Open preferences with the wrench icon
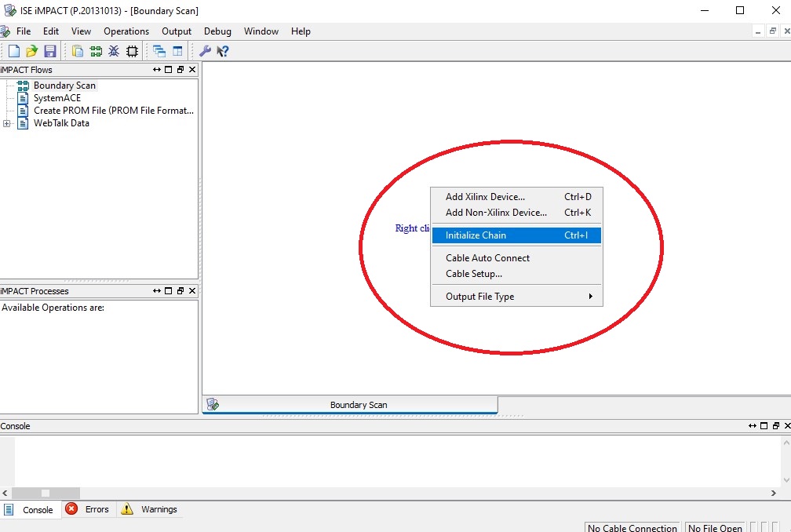The height and width of the screenshot is (532, 791). coord(205,51)
